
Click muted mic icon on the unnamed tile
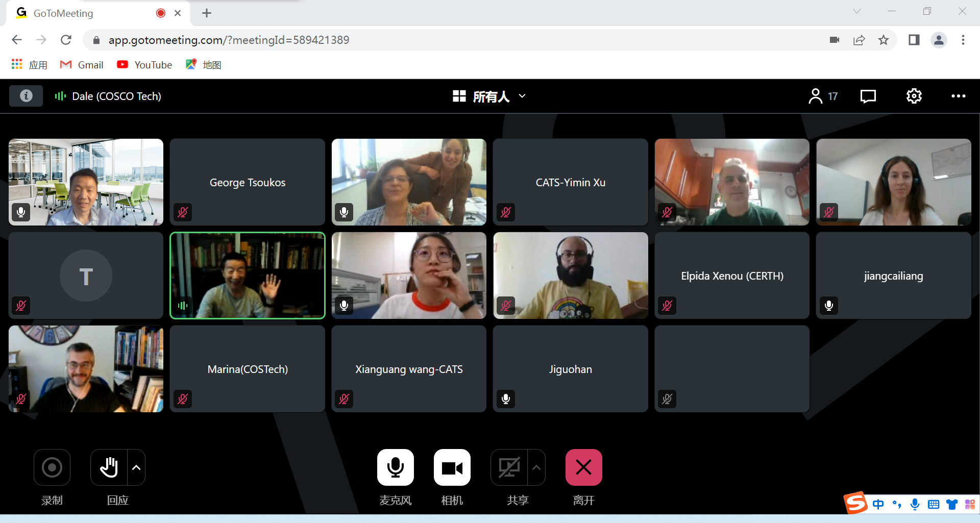pyautogui.click(x=667, y=399)
